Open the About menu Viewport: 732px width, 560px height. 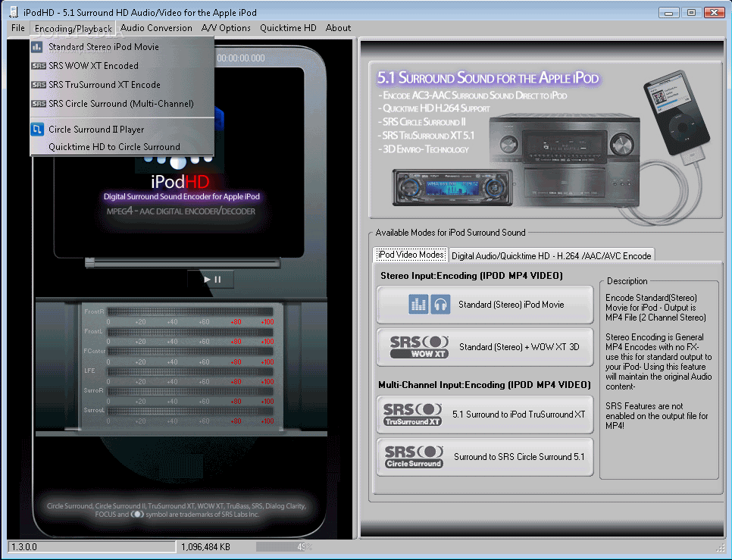pos(338,28)
